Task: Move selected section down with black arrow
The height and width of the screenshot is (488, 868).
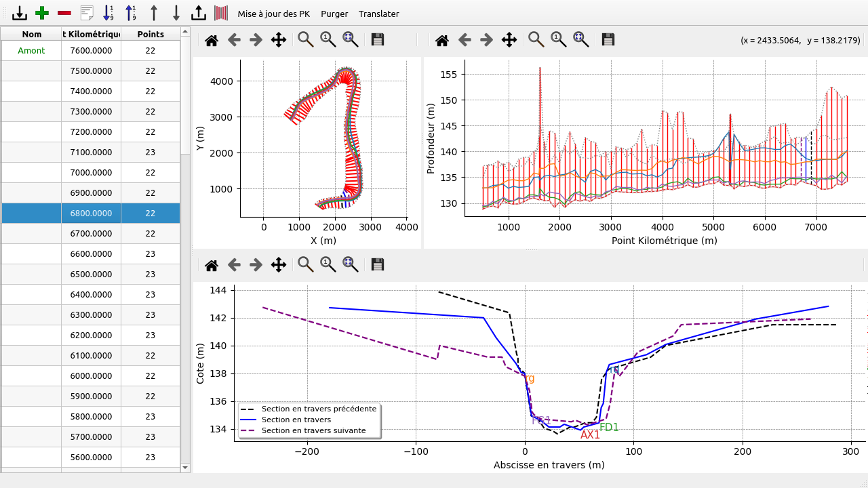Action: pos(176,13)
